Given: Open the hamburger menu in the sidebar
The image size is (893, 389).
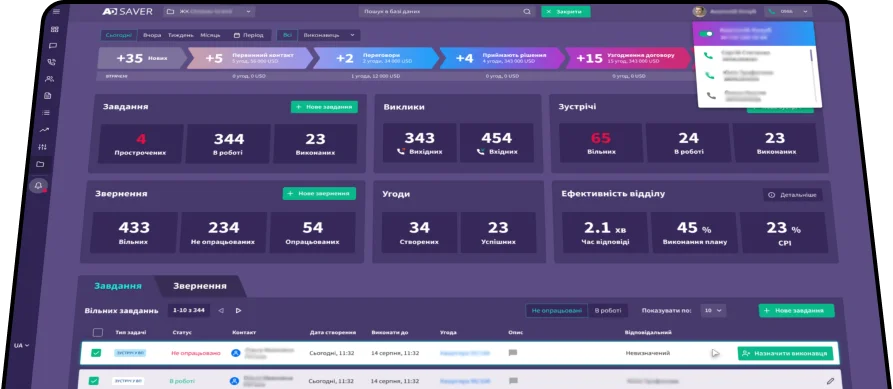Looking at the screenshot, I should (x=55, y=11).
